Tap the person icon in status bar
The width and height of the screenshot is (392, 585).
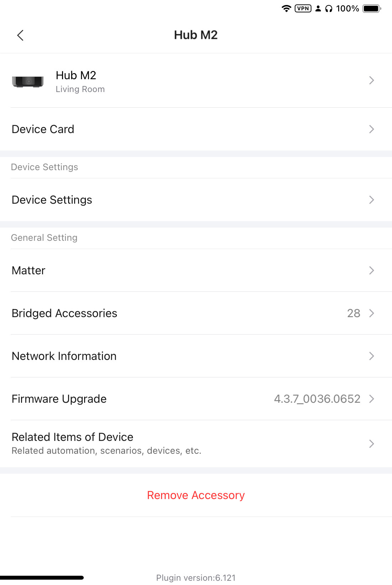pos(318,9)
